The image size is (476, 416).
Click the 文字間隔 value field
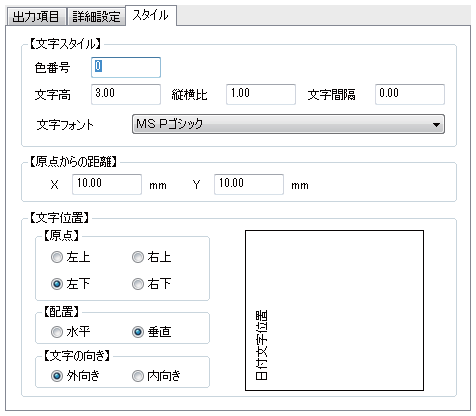410,94
